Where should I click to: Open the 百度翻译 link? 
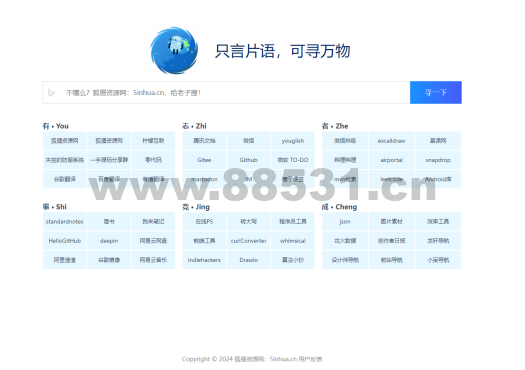109,179
